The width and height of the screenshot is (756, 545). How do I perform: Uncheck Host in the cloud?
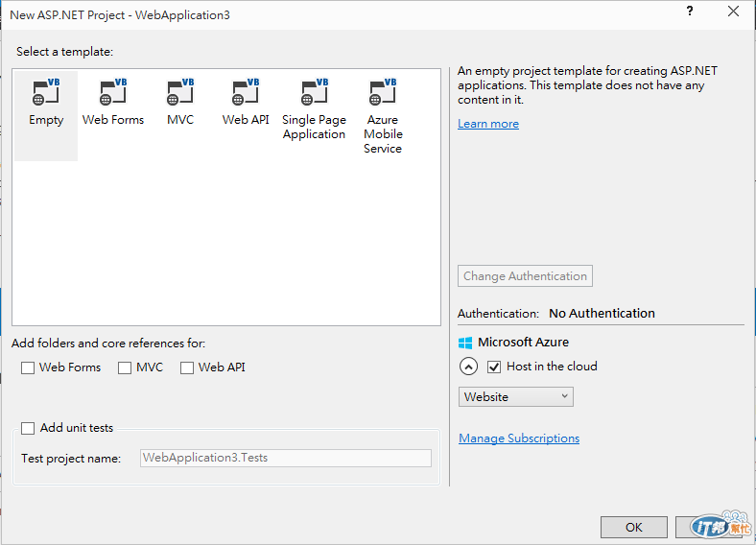tap(494, 367)
